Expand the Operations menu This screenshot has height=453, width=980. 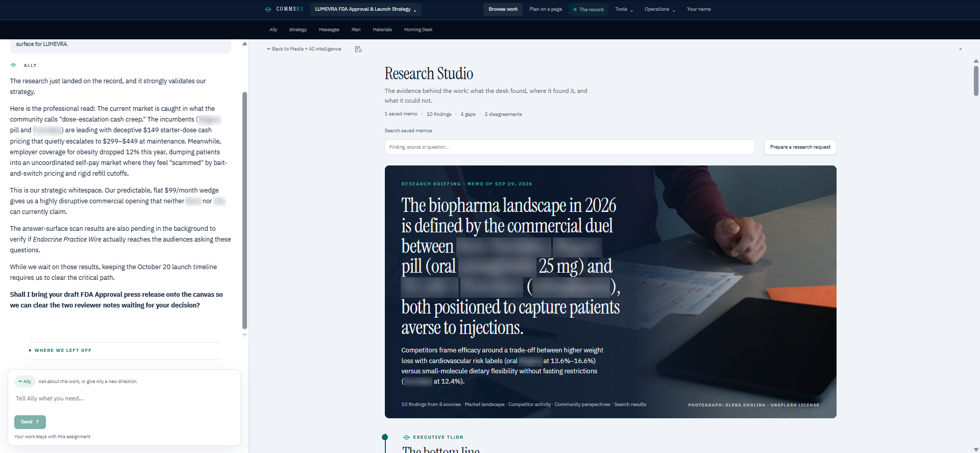[x=659, y=9]
